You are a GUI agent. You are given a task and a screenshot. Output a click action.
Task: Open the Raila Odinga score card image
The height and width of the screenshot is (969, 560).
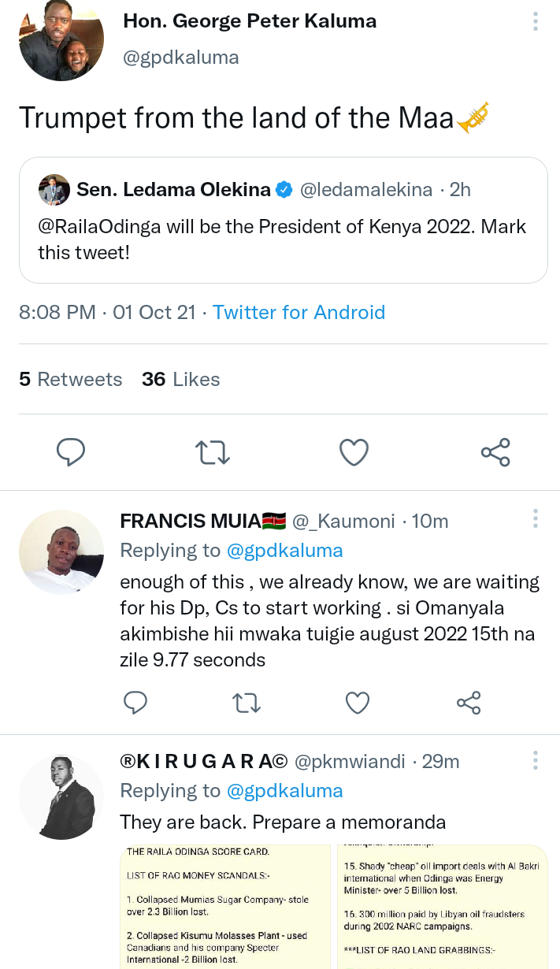click(225, 906)
